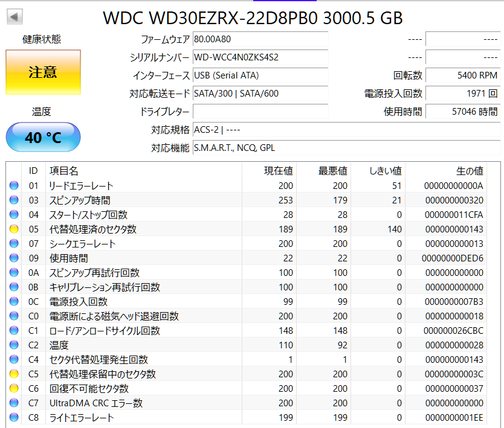This screenshot has width=504, height=428.
Task: Click status icon for 04 スタート/ストップ回数
Action: pos(14,214)
